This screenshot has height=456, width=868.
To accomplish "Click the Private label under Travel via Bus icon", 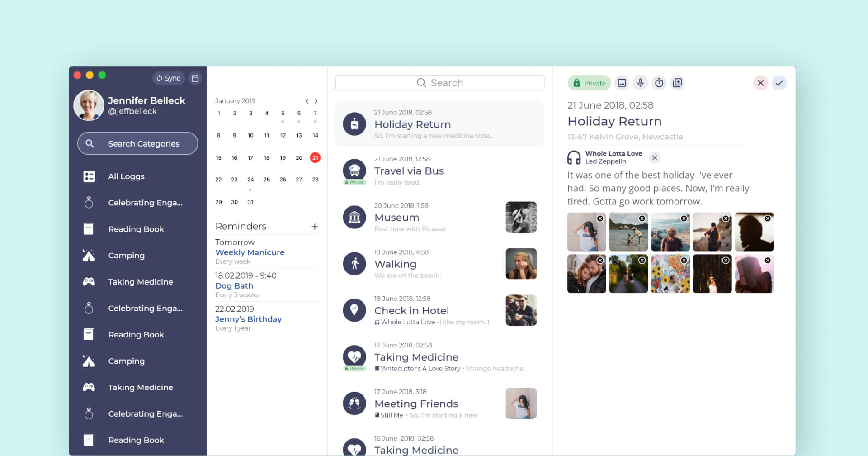I will click(x=355, y=182).
